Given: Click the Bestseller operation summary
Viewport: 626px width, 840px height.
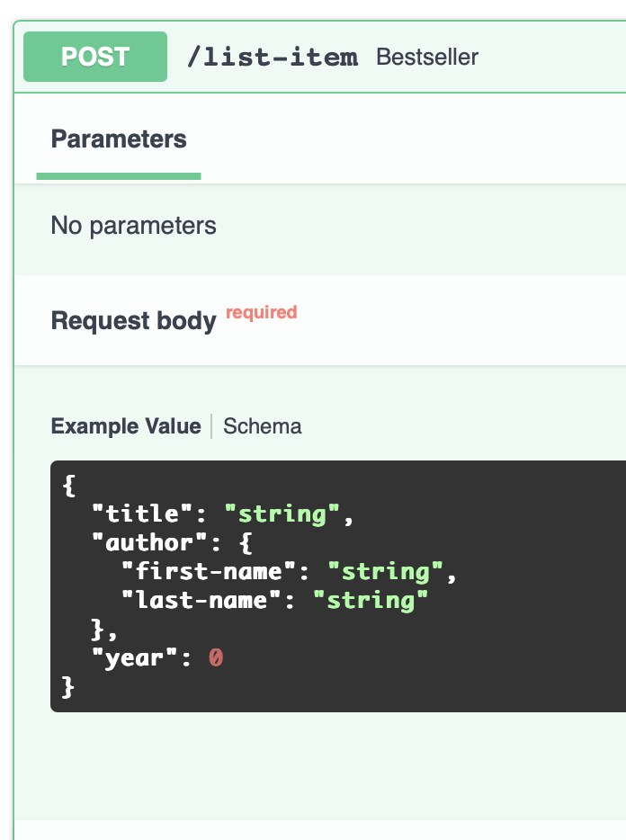Looking at the screenshot, I should tap(425, 57).
